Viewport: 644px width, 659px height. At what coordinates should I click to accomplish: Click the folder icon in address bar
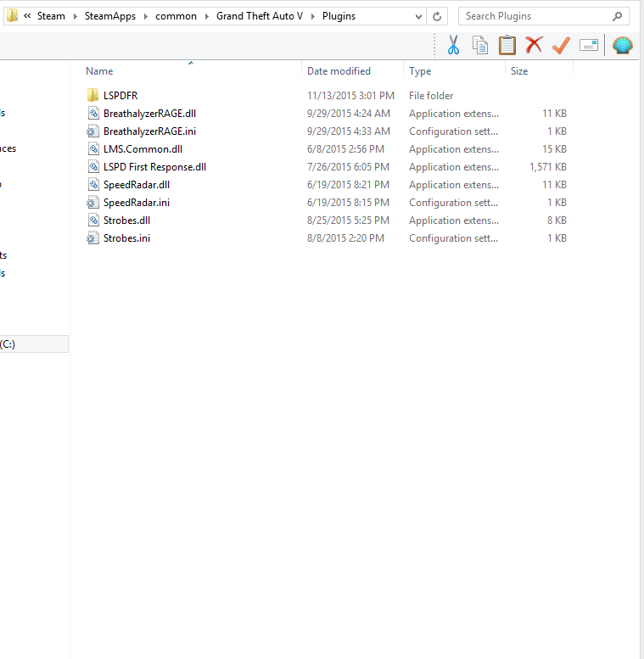click(x=12, y=16)
